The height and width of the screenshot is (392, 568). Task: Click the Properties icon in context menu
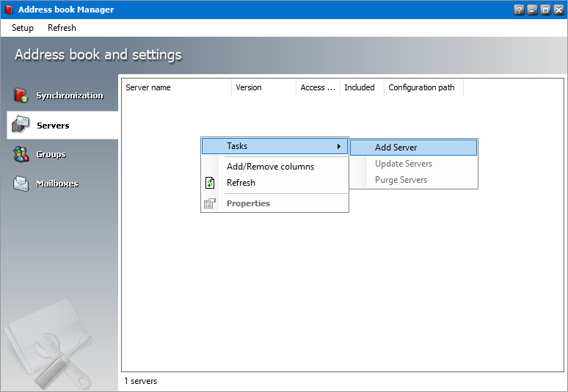210,203
